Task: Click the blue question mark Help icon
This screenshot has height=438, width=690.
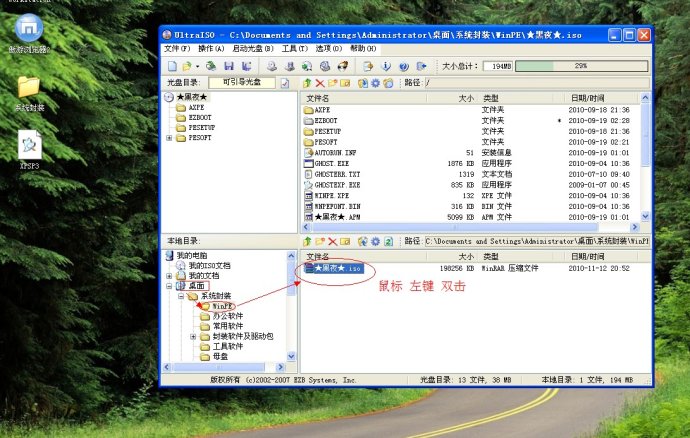Action: coord(404,66)
